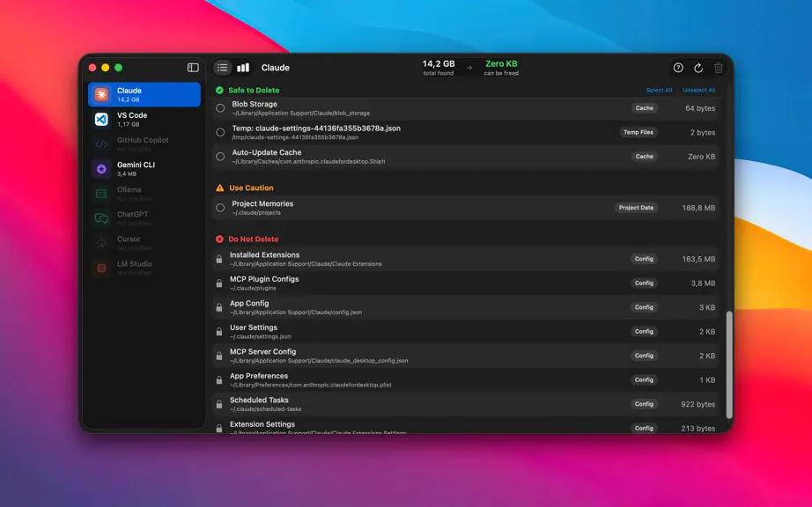Click the App Preferences row title

tap(258, 376)
